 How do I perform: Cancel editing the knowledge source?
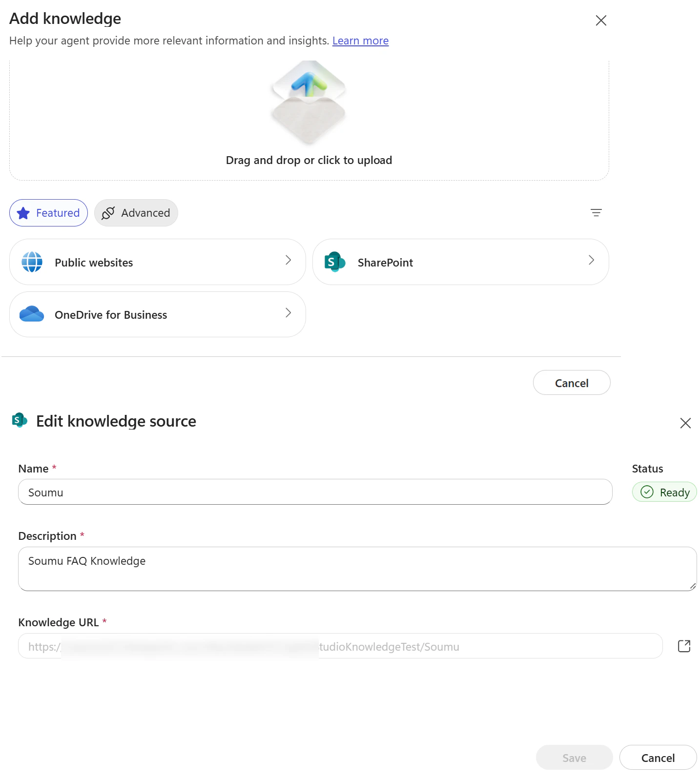[658, 758]
